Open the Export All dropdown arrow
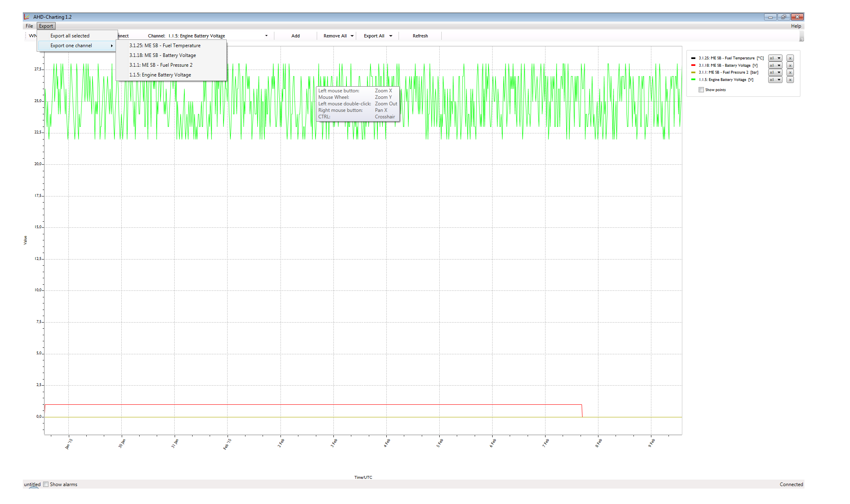The image size is (850, 504). pos(391,36)
